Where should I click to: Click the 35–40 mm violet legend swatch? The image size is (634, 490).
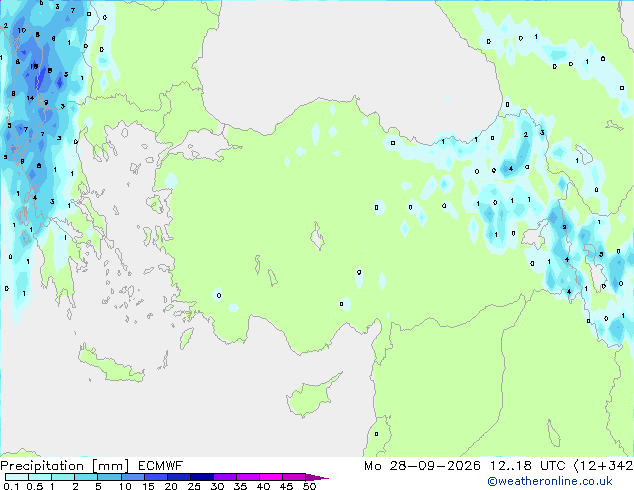pos(248,477)
